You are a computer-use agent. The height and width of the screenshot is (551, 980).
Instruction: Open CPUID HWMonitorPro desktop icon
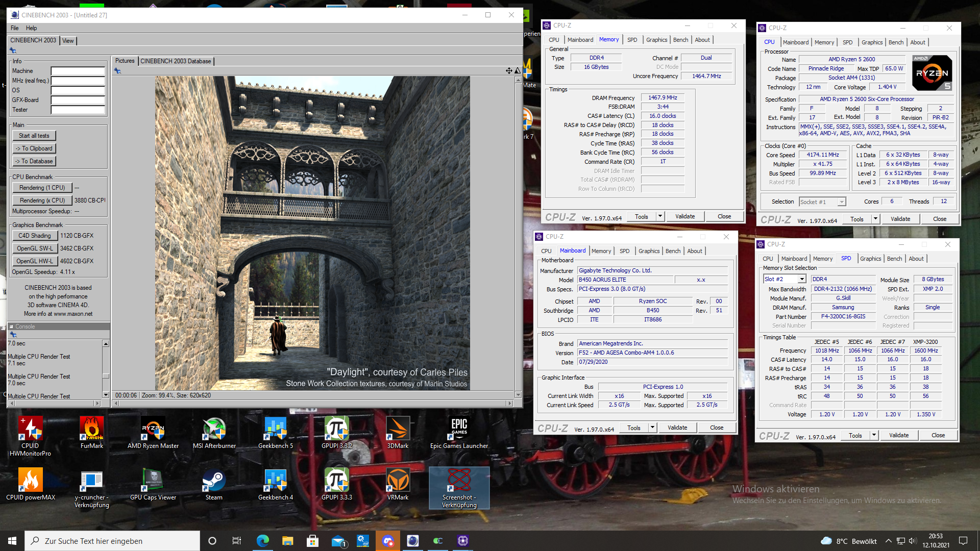coord(30,435)
